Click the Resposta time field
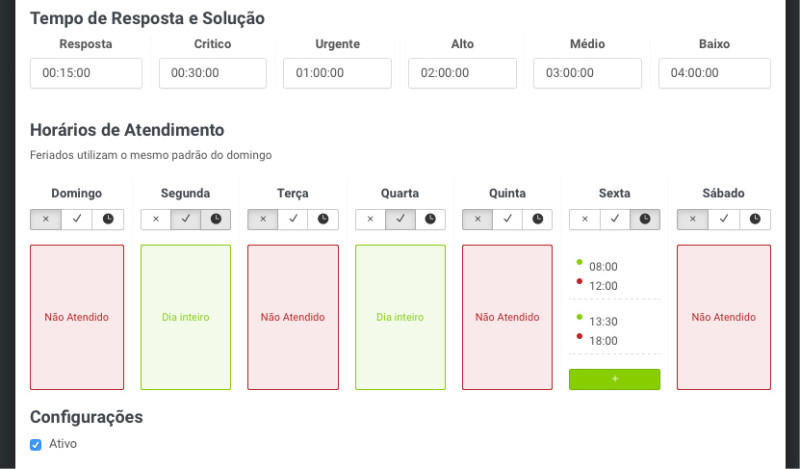 click(x=86, y=73)
